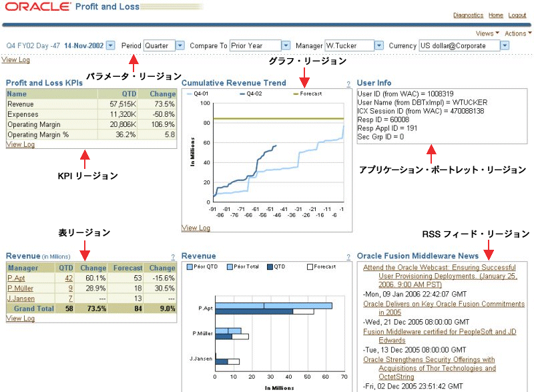Open View Log in Profit and Loss KPIs
Image resolution: width=534 pixels, height=392 pixels.
tap(21, 144)
